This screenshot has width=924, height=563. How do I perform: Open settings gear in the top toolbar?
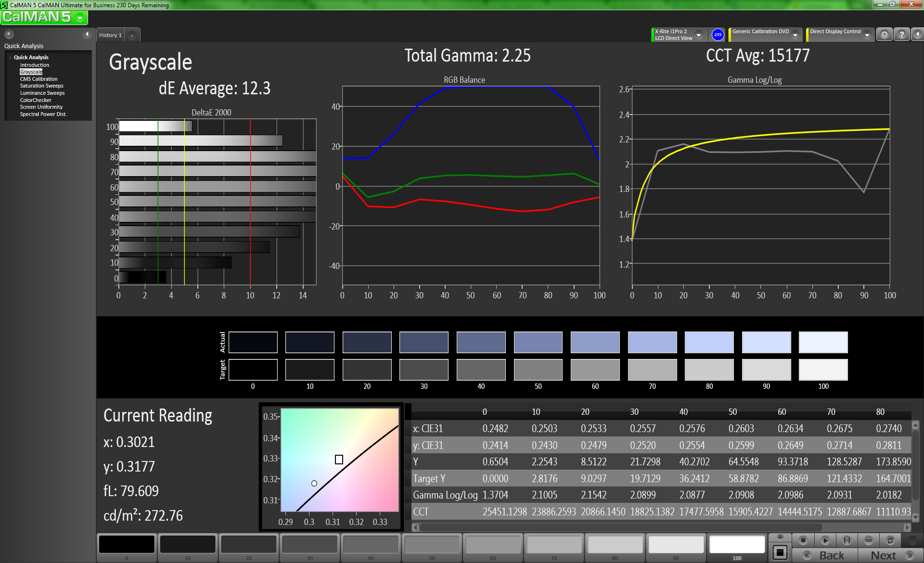click(884, 35)
